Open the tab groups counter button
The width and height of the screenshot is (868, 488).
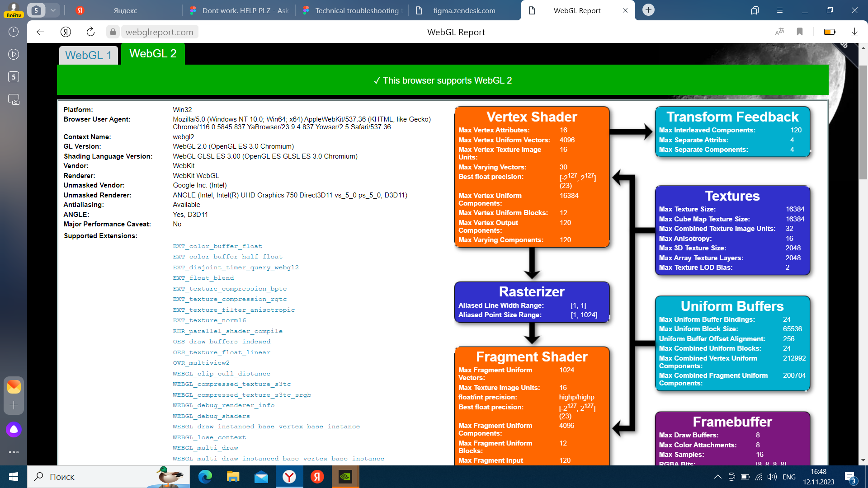pos(36,10)
